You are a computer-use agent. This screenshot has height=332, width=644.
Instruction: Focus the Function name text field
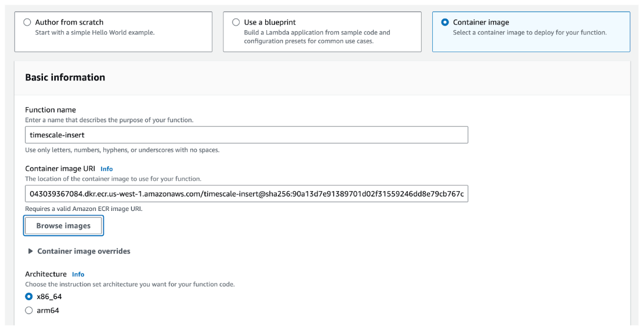coord(246,135)
